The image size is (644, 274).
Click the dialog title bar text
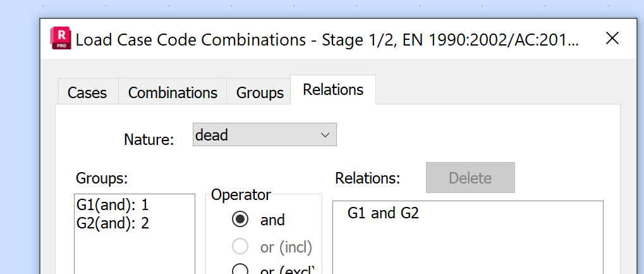click(325, 39)
